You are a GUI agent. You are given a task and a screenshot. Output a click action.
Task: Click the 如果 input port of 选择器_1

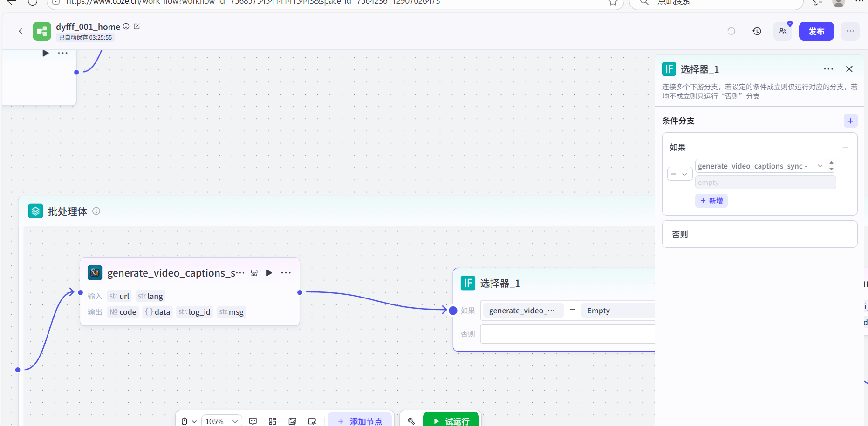click(x=453, y=311)
